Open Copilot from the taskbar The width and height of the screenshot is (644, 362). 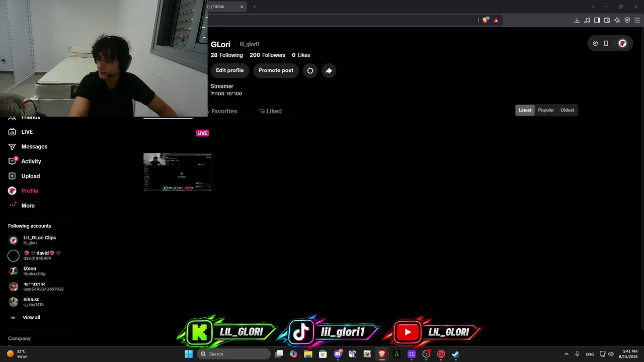293,354
